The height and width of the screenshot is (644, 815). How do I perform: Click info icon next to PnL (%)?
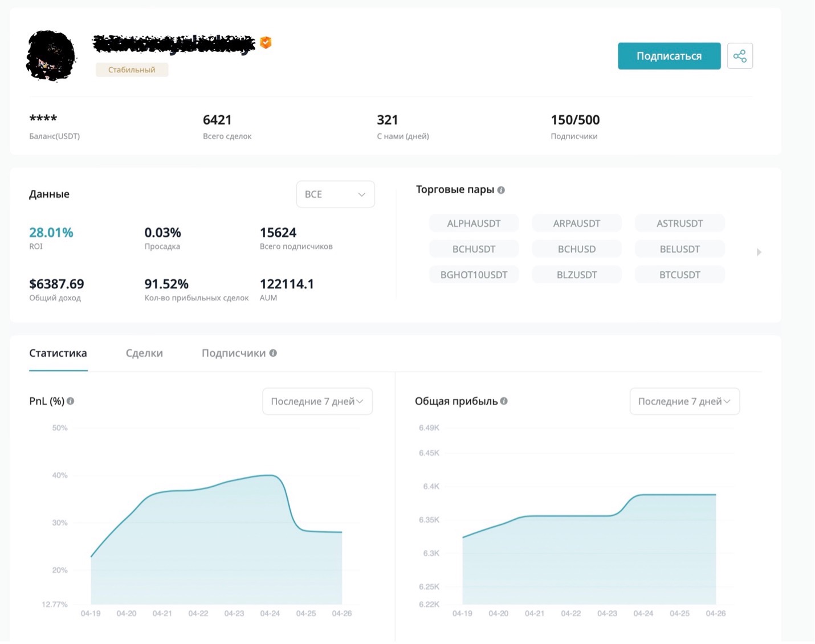click(71, 401)
